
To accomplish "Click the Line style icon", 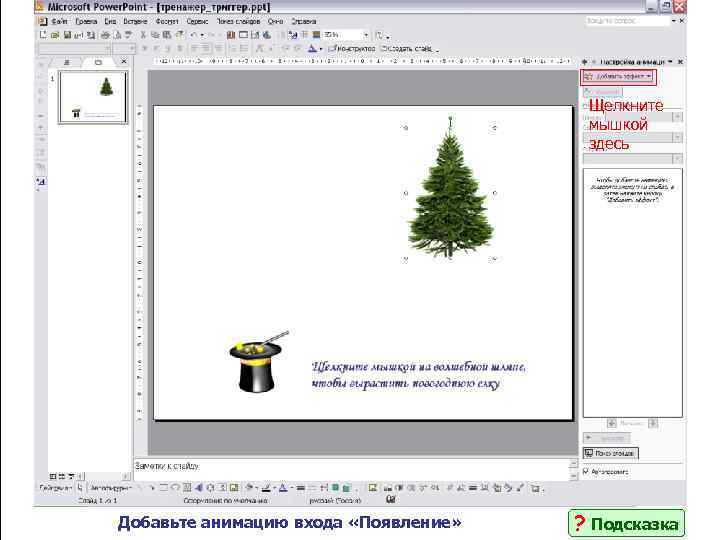I will [x=300, y=488].
